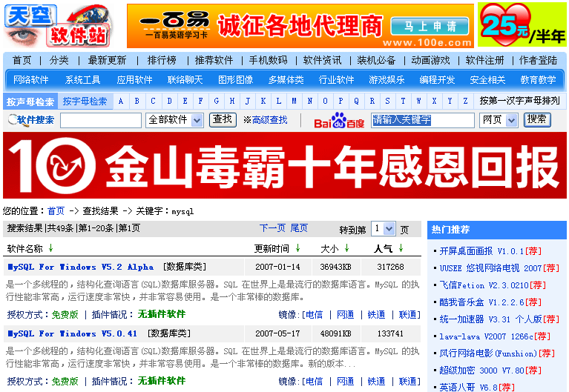Click sort arrow next to 软件名称
569x392 pixels.
[x=50, y=248]
